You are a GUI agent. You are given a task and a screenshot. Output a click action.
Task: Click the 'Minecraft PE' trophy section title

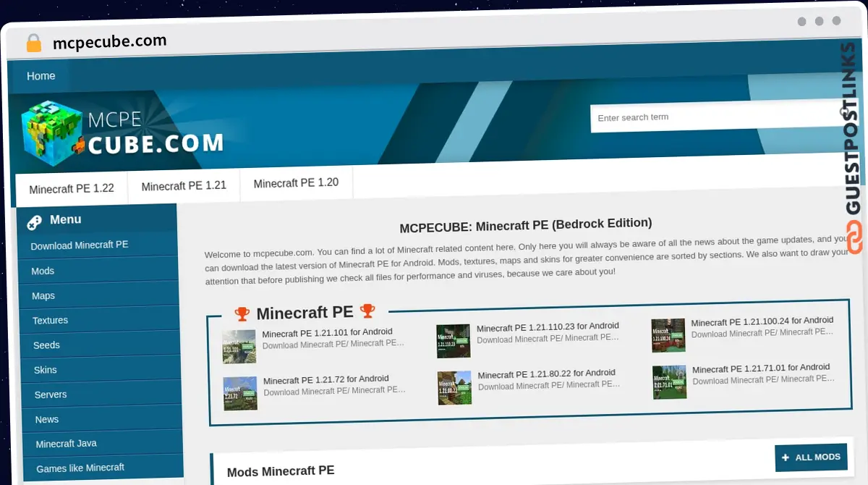(305, 313)
